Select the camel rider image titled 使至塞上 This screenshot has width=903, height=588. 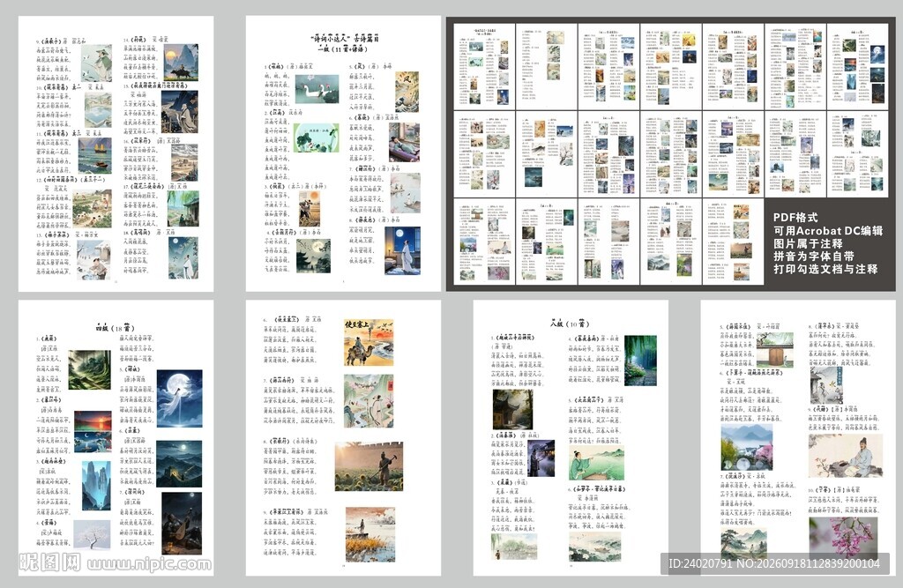[369, 343]
